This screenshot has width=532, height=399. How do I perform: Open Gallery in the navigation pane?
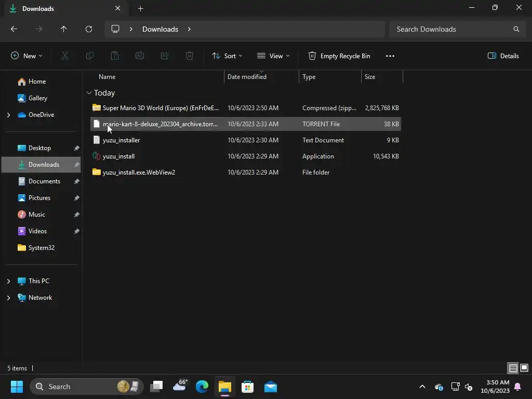click(x=41, y=98)
